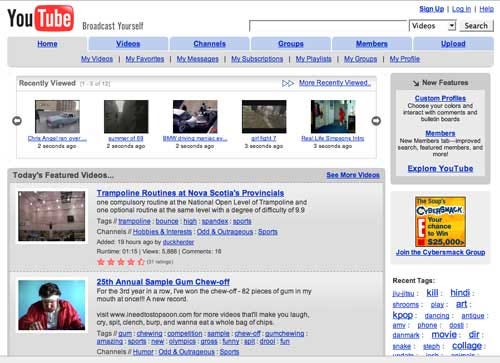Open My Subscriptions submenu link
Viewport: 500px width, 363px height.
(x=257, y=59)
